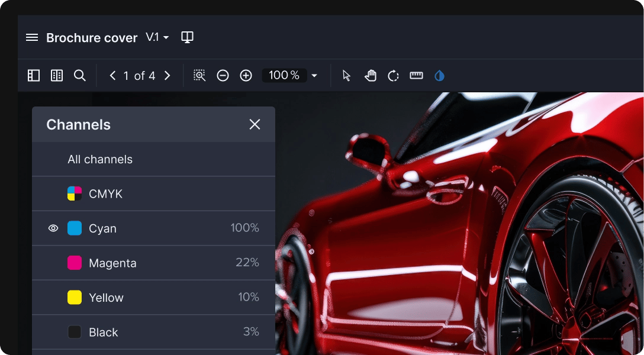Viewport: 644px width, 355px height.
Task: Click the zoom out minus button
Action: click(x=223, y=76)
